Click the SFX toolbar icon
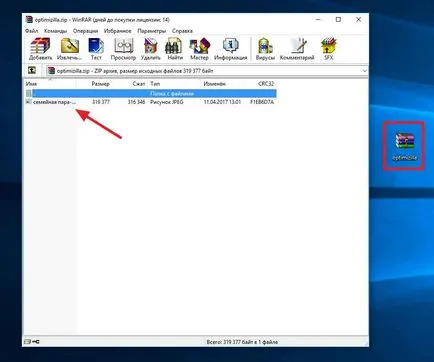 (329, 49)
